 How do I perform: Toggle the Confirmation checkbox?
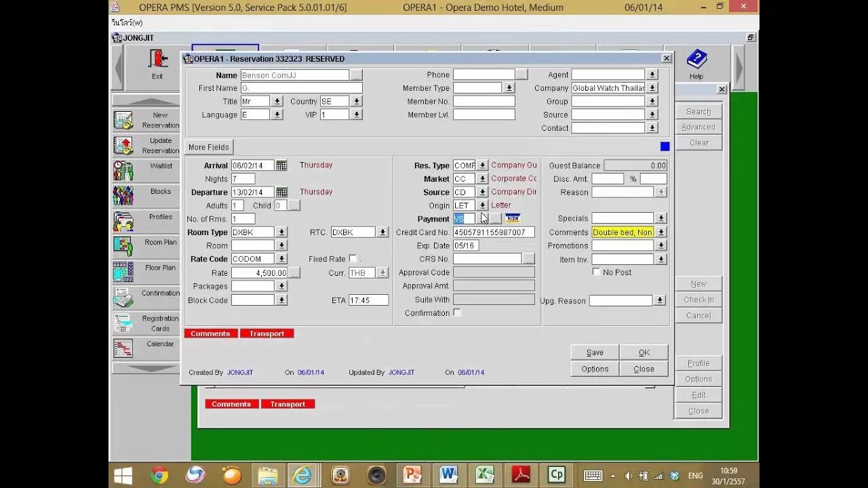(x=457, y=312)
